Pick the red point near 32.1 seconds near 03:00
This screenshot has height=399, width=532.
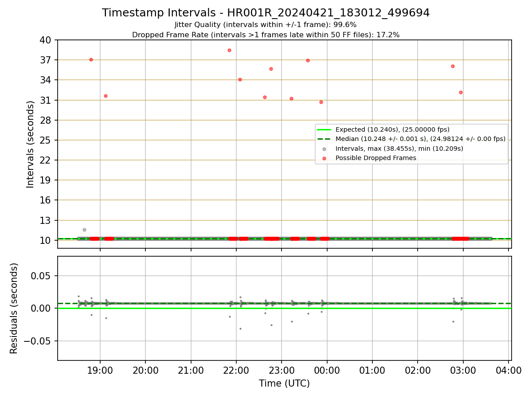[x=461, y=92]
